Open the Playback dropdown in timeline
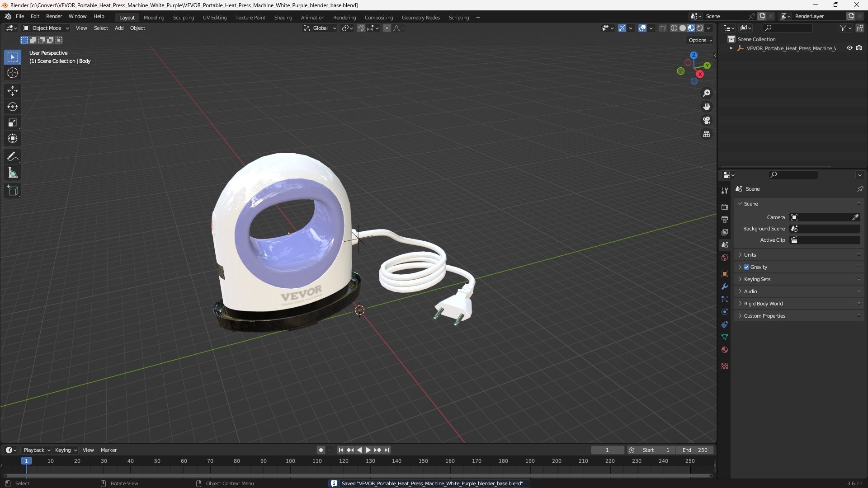The image size is (868, 488). pyautogui.click(x=37, y=450)
